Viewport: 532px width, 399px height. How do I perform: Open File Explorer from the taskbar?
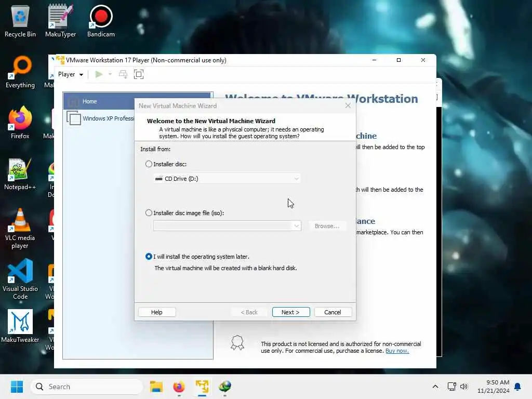(156, 387)
